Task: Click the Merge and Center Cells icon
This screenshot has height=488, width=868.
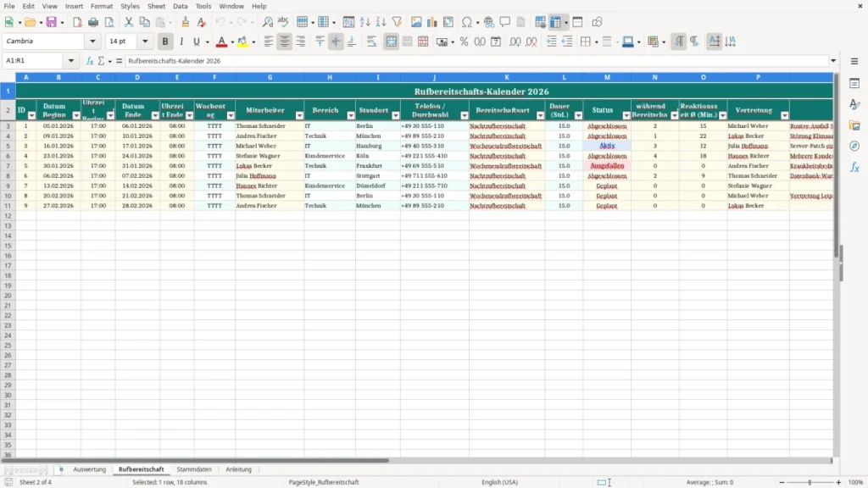Action: coord(391,42)
